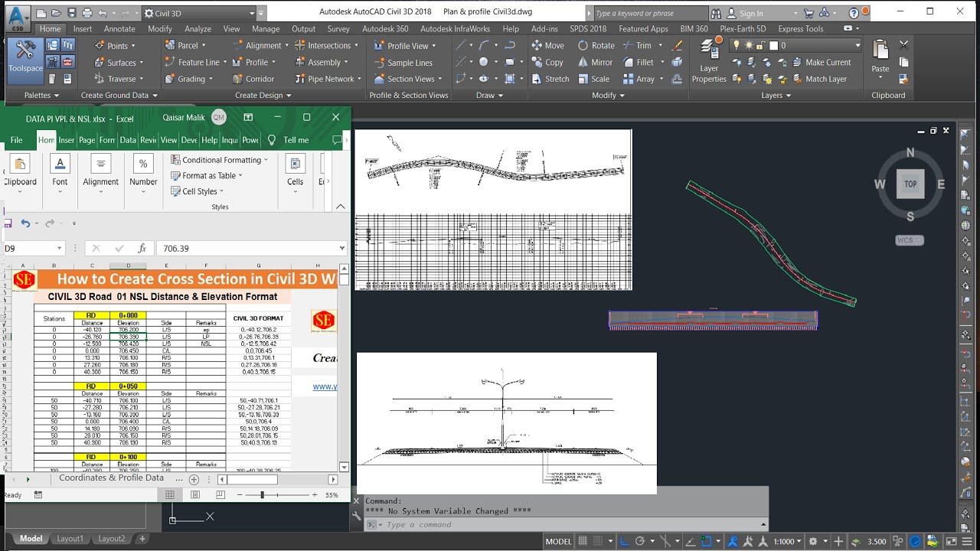Click the Parcel creation icon
Image resolution: width=980 pixels, height=551 pixels.
click(170, 46)
